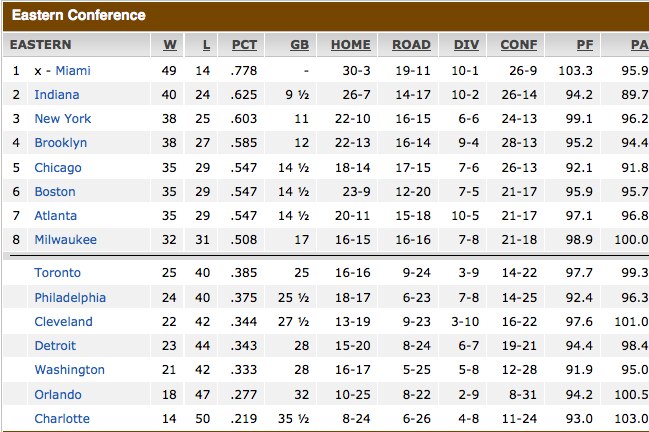Sort standings by HOME record header
This screenshot has width=649, height=432.
pos(351,45)
